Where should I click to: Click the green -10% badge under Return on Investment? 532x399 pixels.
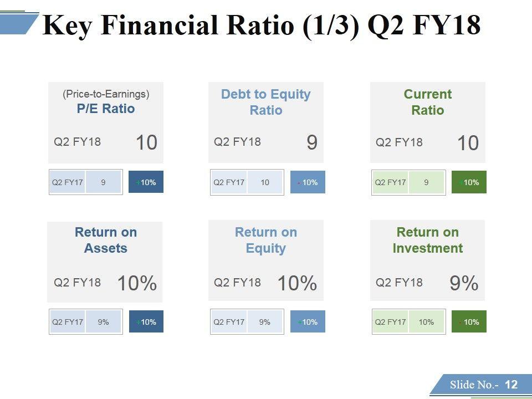(x=469, y=322)
